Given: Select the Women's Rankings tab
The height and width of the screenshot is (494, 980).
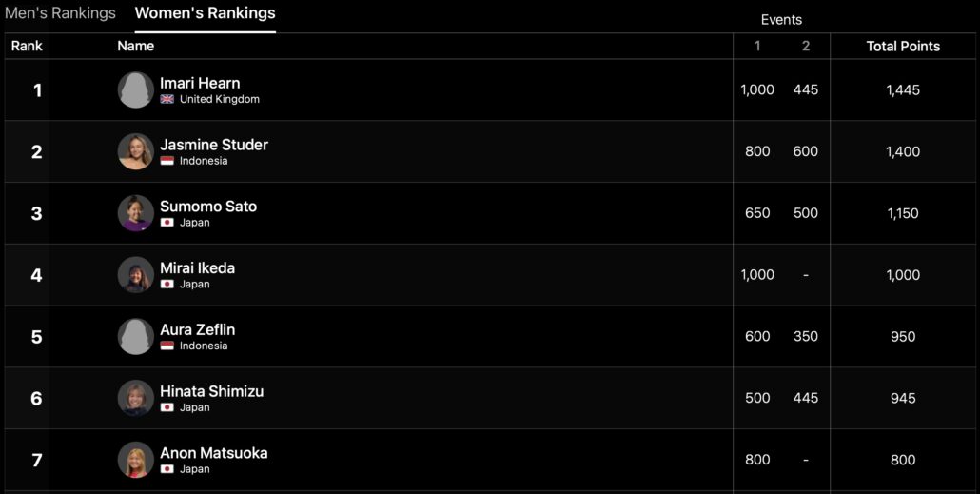Looking at the screenshot, I should 205,13.
